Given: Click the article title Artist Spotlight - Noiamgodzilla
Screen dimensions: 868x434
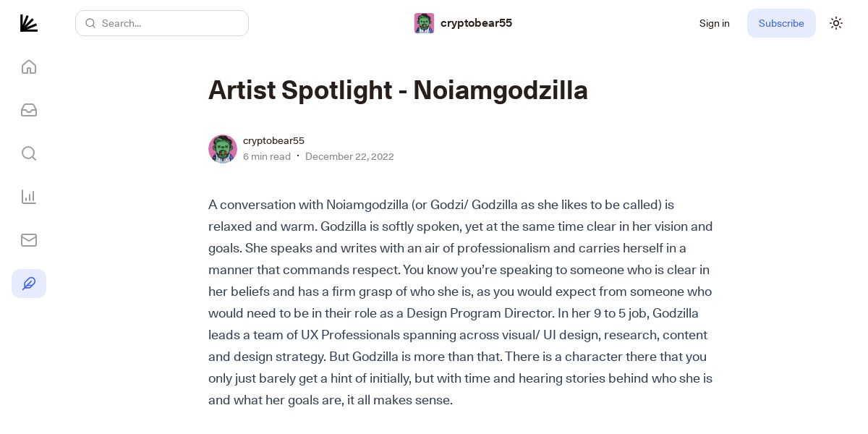Looking at the screenshot, I should click(x=398, y=90).
